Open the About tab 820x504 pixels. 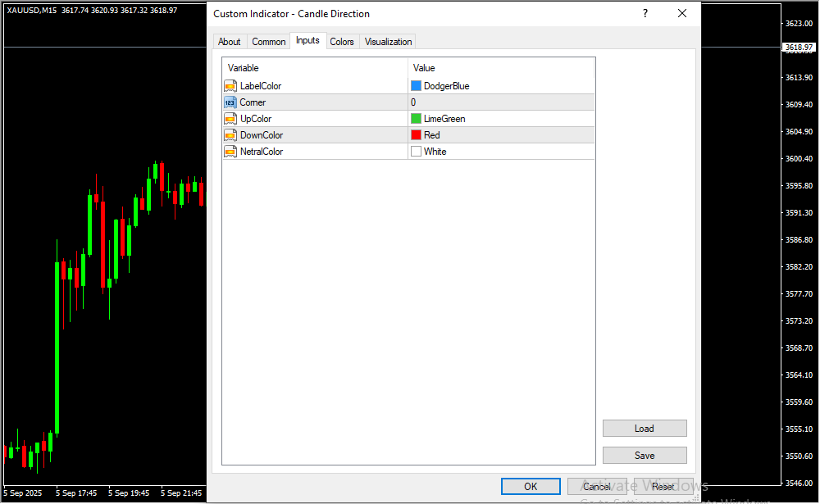coord(230,42)
